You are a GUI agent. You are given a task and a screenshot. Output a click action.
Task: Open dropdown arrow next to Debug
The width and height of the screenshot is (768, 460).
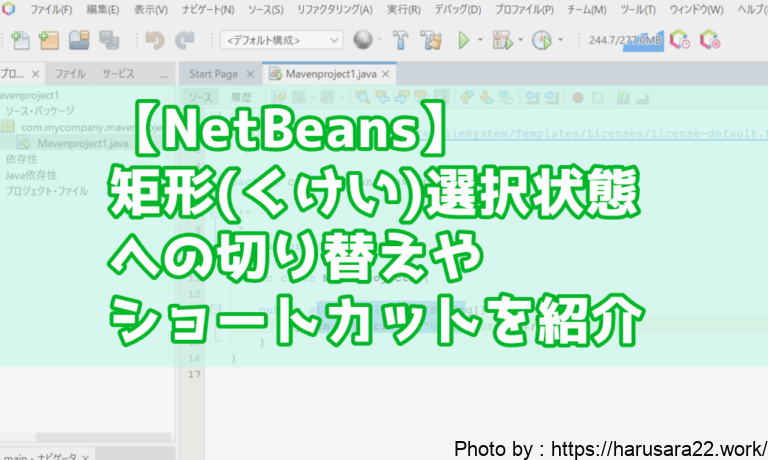520,40
